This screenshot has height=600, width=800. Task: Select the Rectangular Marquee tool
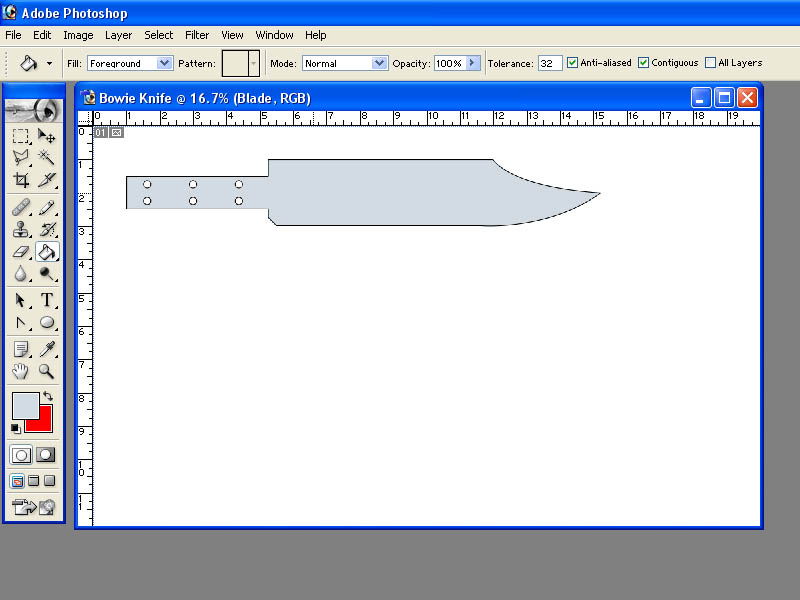(21, 136)
